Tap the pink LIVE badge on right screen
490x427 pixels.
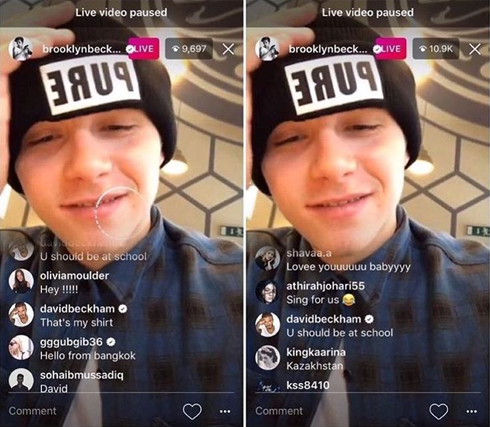[391, 49]
